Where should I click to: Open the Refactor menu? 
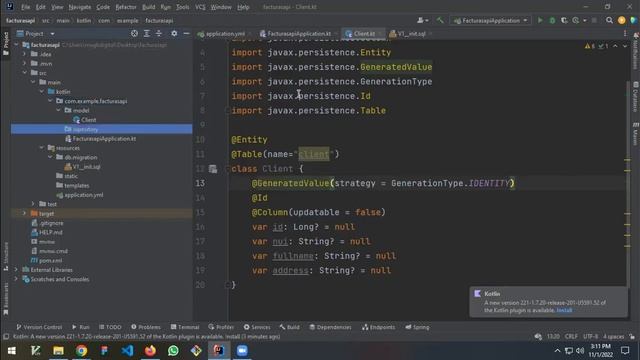tap(126, 7)
